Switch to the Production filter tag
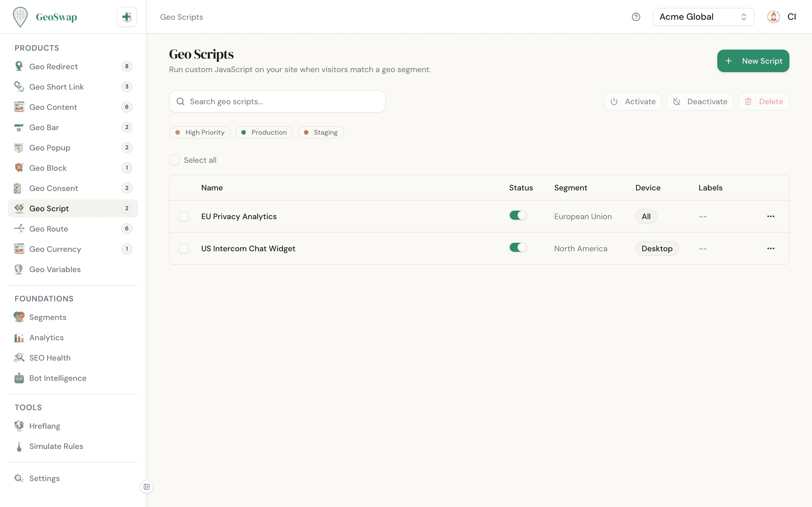Screen dimensions: 812x507 tap(264, 132)
